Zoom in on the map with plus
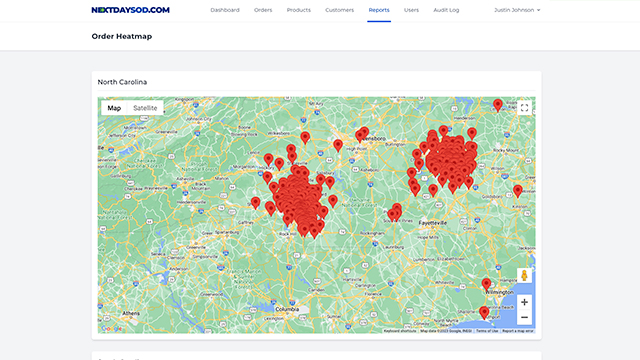 [524, 302]
